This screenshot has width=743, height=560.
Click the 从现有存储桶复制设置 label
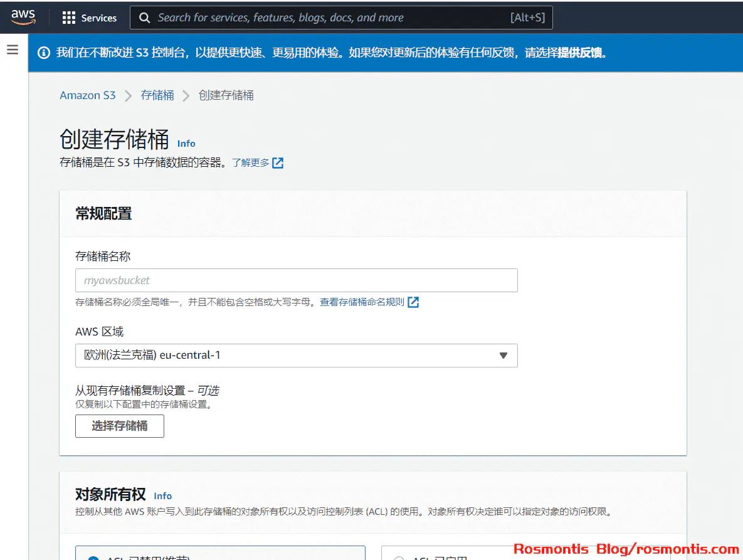pos(130,391)
